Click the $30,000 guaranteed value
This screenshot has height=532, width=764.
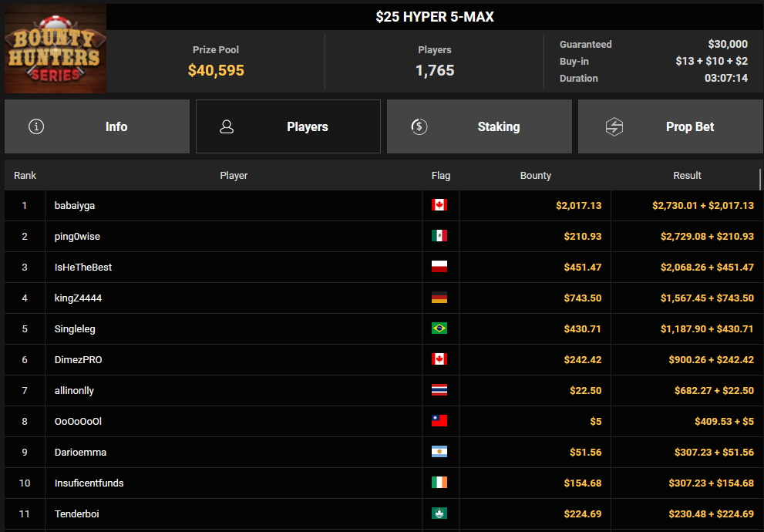tap(728, 44)
